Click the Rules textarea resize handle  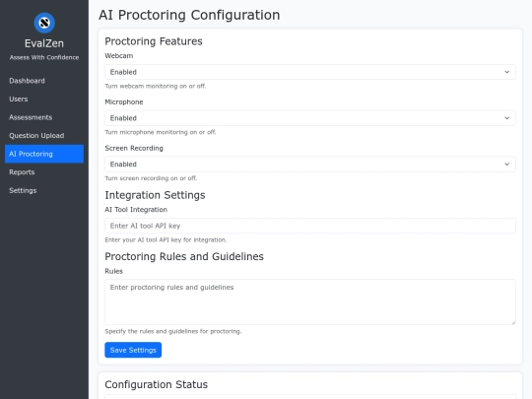pos(513,322)
